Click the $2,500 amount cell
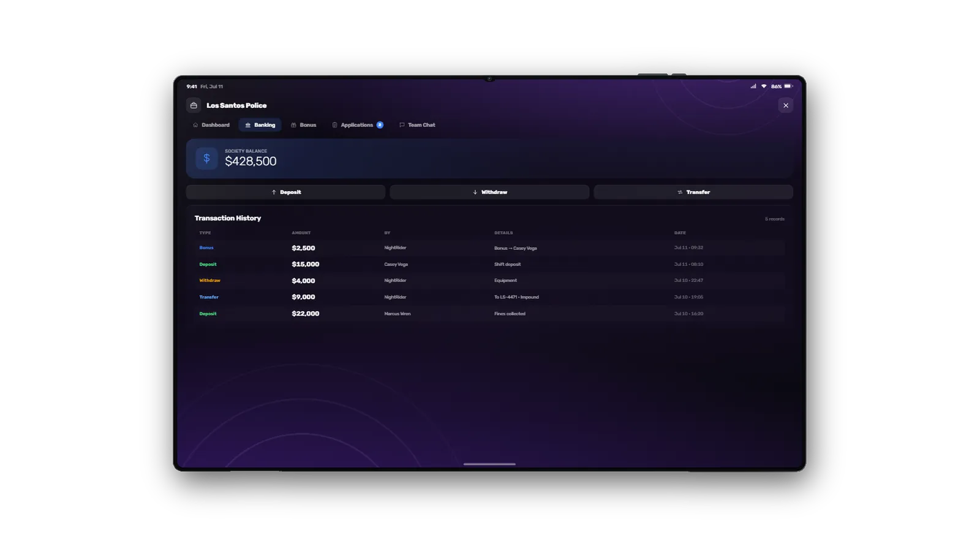 click(x=303, y=248)
